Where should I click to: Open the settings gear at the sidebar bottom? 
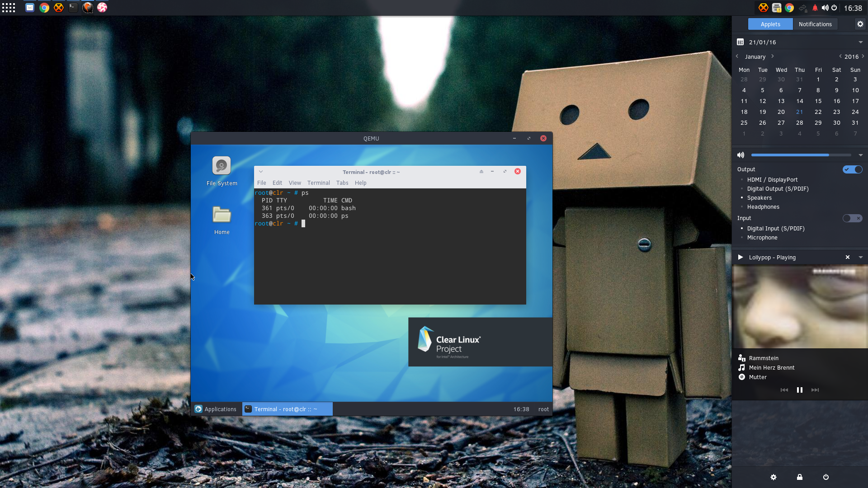[774, 477]
